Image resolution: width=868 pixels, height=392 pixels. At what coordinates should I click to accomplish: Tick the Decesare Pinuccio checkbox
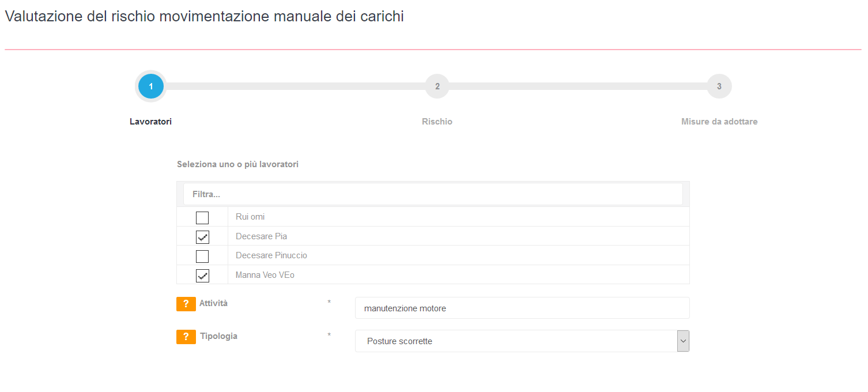(202, 257)
